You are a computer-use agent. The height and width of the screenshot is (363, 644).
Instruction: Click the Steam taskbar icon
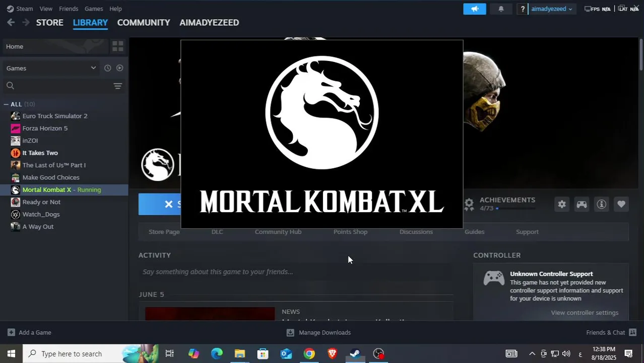[355, 354]
